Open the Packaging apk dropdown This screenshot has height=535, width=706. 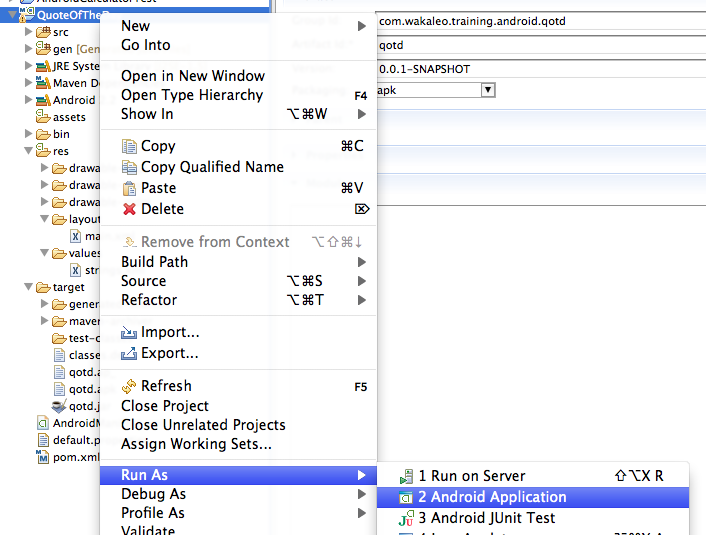pos(488,90)
